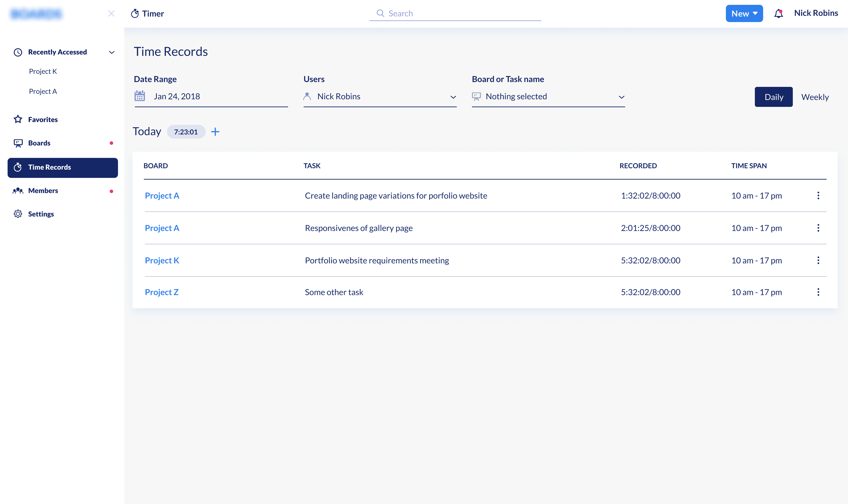The width and height of the screenshot is (848, 504).
Task: Expand the Nothing selected chevron arrow
Action: click(622, 97)
